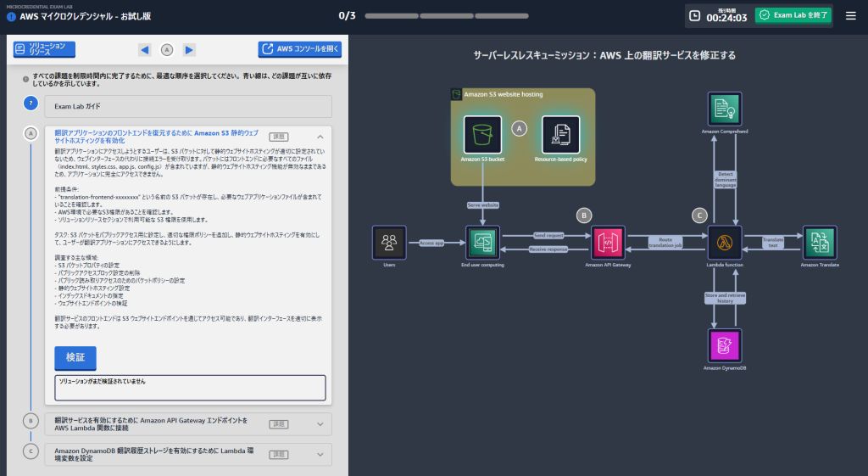The height and width of the screenshot is (476, 868).
Task: Click the 00:24:03 remaining time display
Action: pyautogui.click(x=726, y=19)
